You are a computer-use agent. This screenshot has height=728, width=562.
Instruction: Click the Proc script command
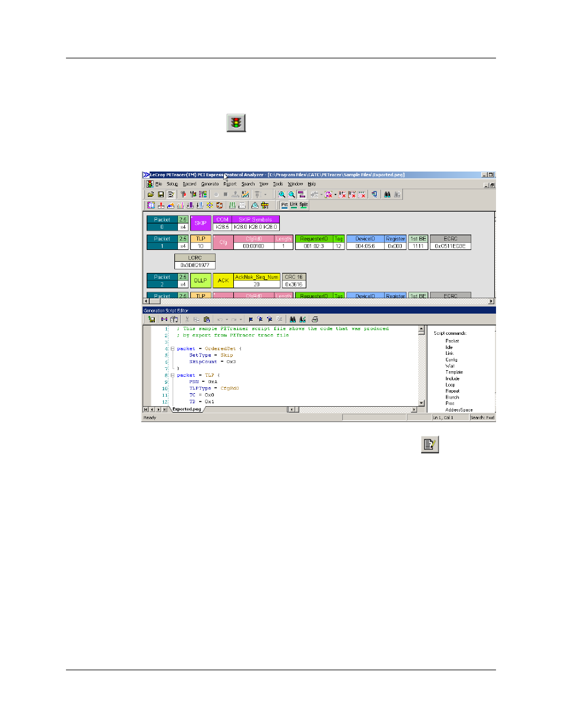click(x=450, y=403)
